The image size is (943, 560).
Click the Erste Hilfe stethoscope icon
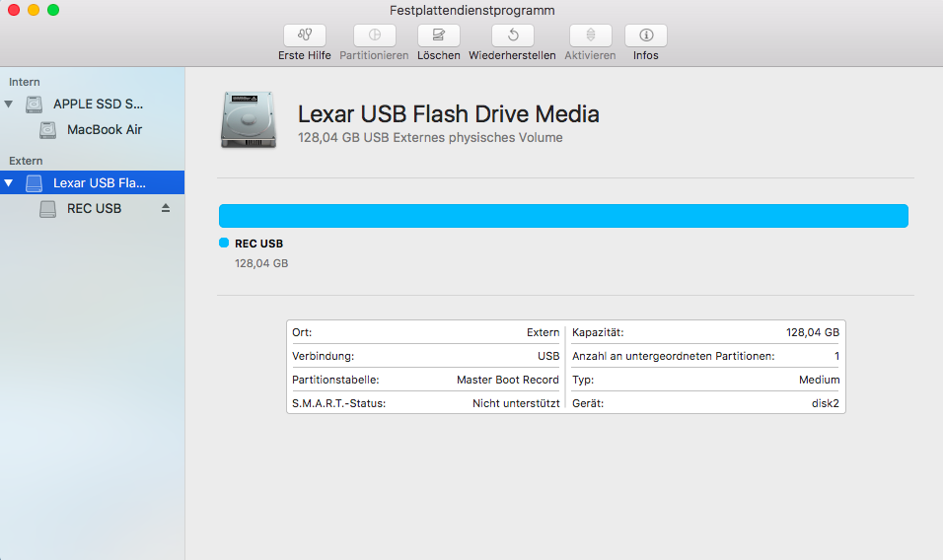[304, 35]
